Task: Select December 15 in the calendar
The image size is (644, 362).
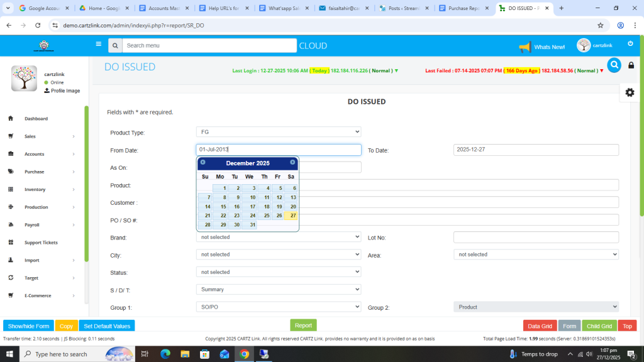Action: [x=220, y=206]
